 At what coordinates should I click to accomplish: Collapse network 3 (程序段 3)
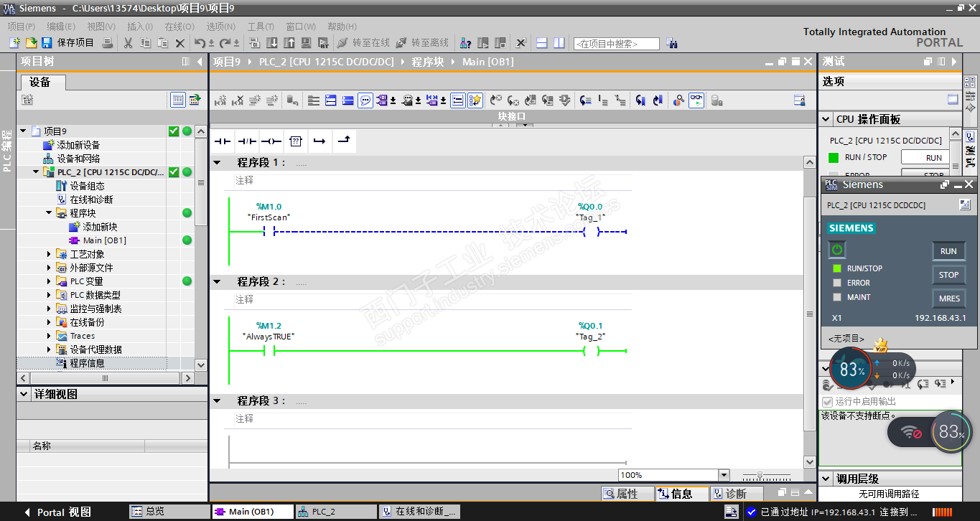(x=217, y=401)
